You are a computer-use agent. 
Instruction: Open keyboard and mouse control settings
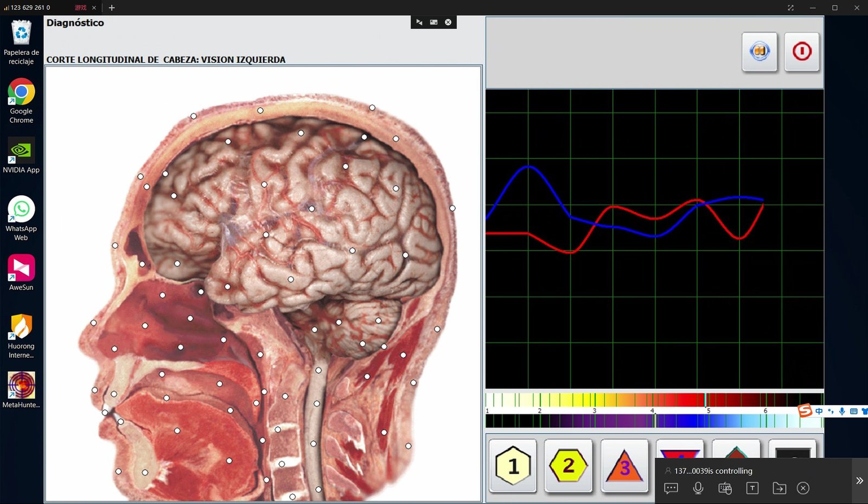(x=725, y=488)
